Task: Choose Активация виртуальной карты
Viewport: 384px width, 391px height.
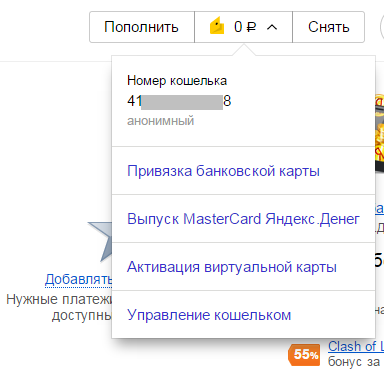Action: (x=232, y=267)
